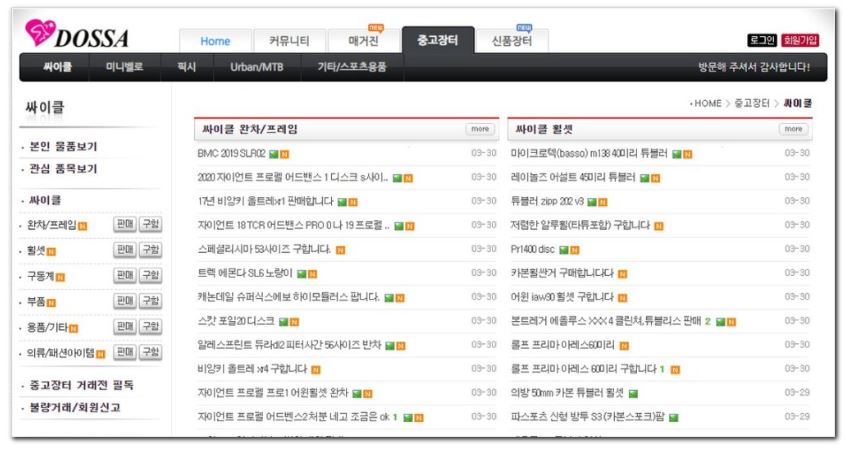
Task: Click the N icon beside 롤프 프리마 아레스60미리
Action: coord(624,346)
